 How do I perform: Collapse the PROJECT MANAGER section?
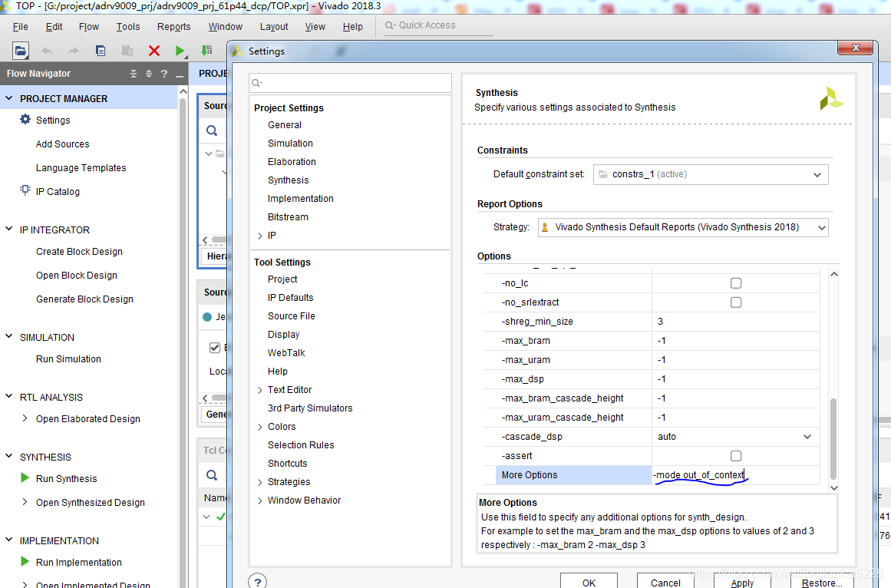[x=8, y=98]
